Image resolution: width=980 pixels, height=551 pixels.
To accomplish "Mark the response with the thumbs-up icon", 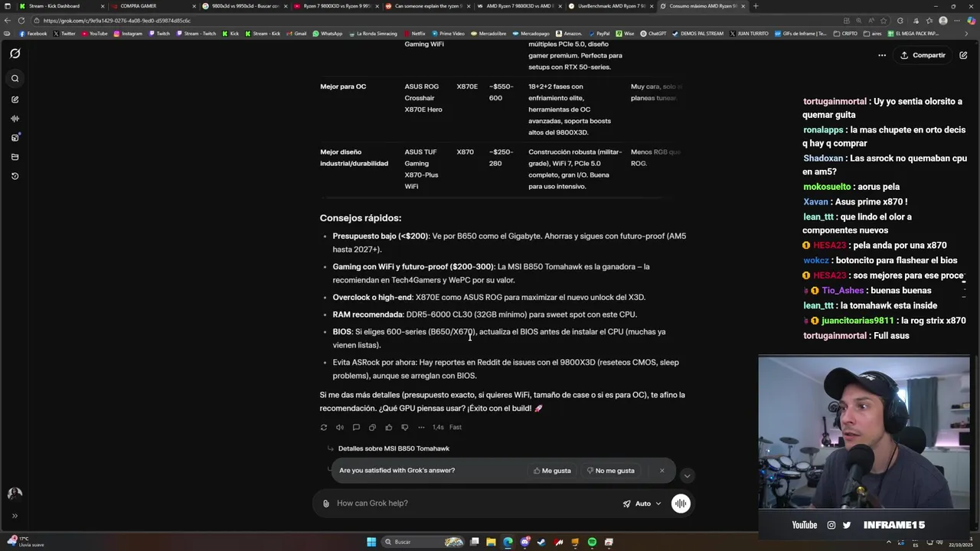I will 388,427.
